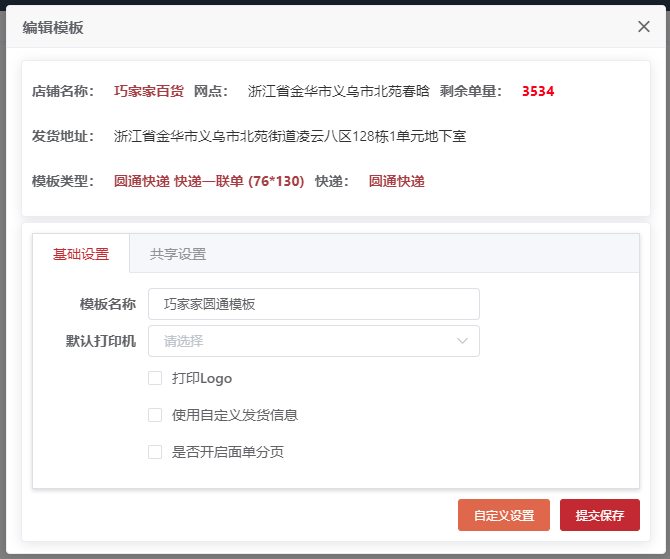This screenshot has height=559, width=670.
Task: Click the 剩余单量 label
Action: click(x=472, y=91)
